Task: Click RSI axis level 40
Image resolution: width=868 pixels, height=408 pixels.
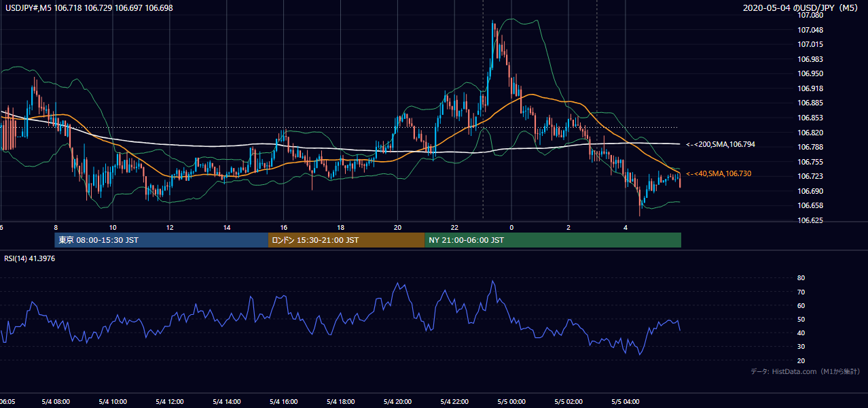Action: (x=801, y=333)
